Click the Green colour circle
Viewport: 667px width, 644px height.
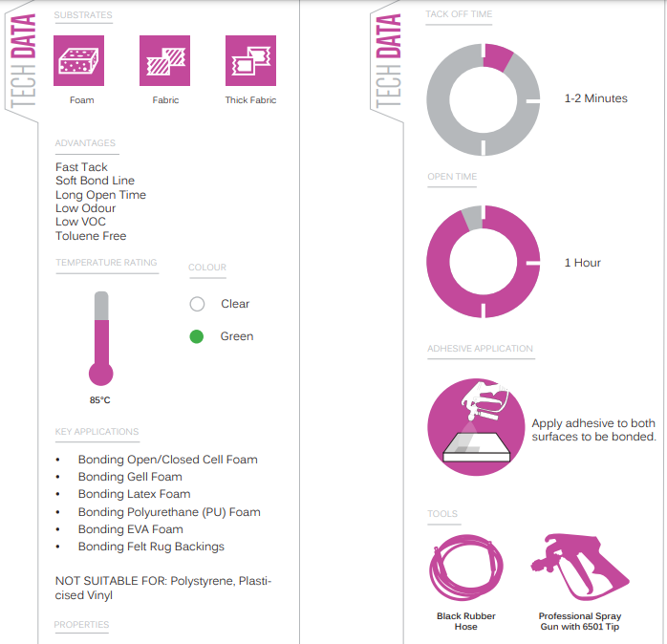[x=197, y=336]
